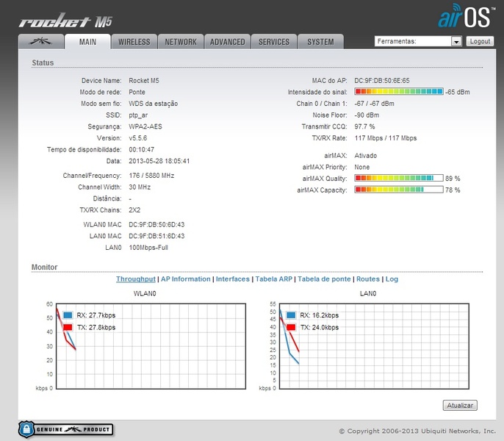Image resolution: width=504 pixels, height=441 pixels.
Task: Click the airOS logo
Action: [x=466, y=16]
